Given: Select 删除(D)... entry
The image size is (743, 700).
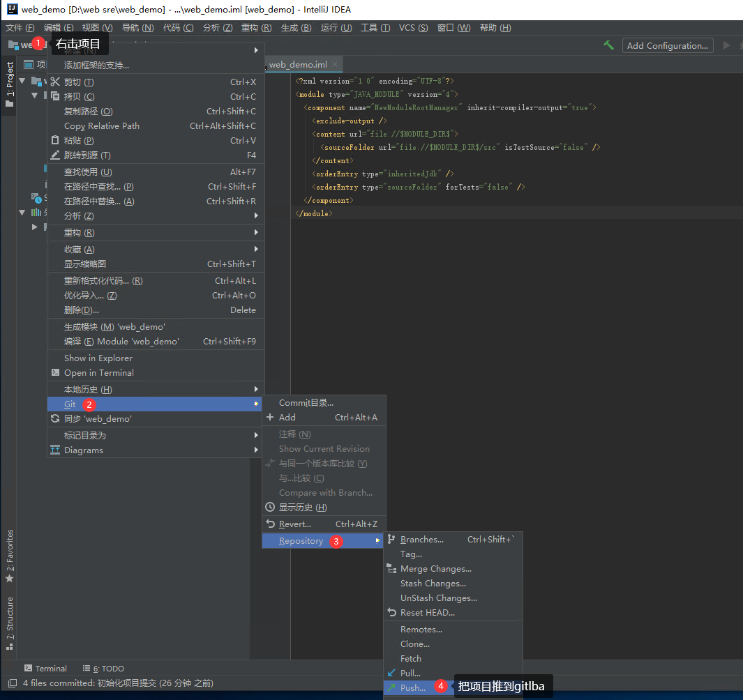Looking at the screenshot, I should click(156, 310).
